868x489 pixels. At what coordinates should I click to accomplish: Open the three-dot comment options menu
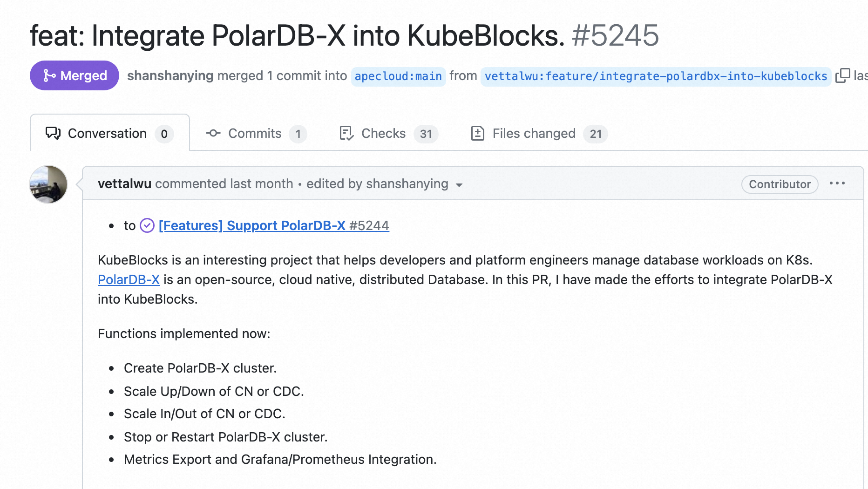[x=837, y=183]
